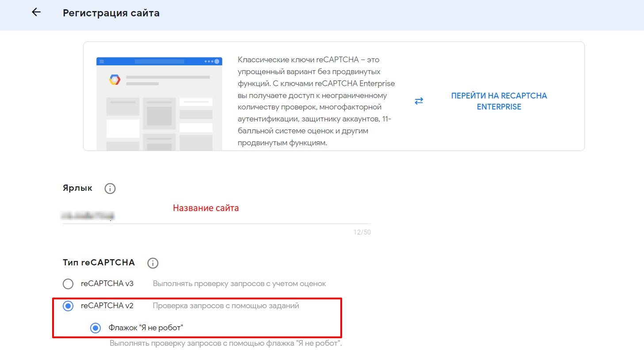Viewport: 644px width, 355px height.
Task: Open ПЕРЕЙТИ НА RECAPTCHA ENTERPRISE link
Action: pyautogui.click(x=499, y=101)
